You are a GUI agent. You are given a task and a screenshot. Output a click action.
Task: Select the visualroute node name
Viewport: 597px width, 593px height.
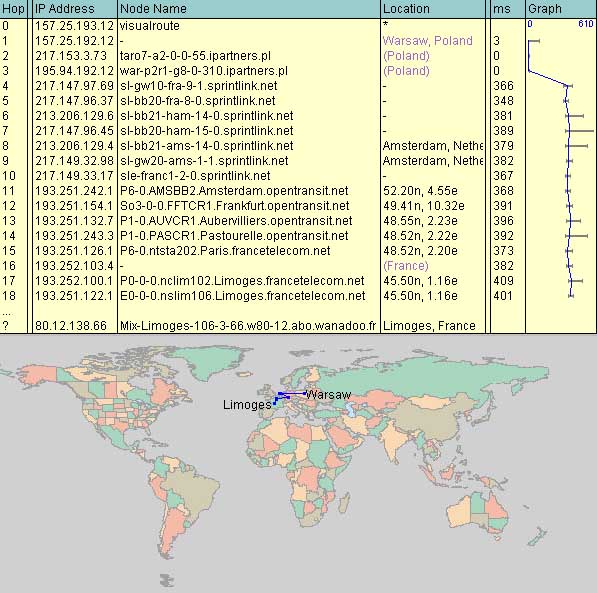[x=150, y=26]
